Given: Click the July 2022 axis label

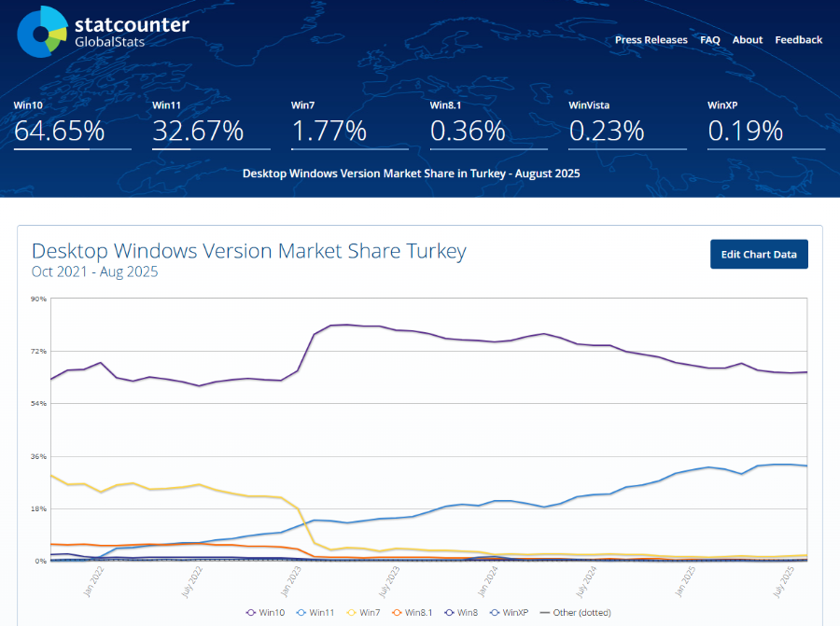Looking at the screenshot, I should click(191, 581).
